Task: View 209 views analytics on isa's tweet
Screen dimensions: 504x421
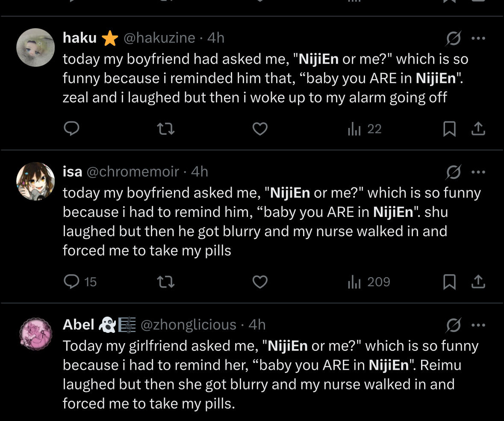Action: 368,282
